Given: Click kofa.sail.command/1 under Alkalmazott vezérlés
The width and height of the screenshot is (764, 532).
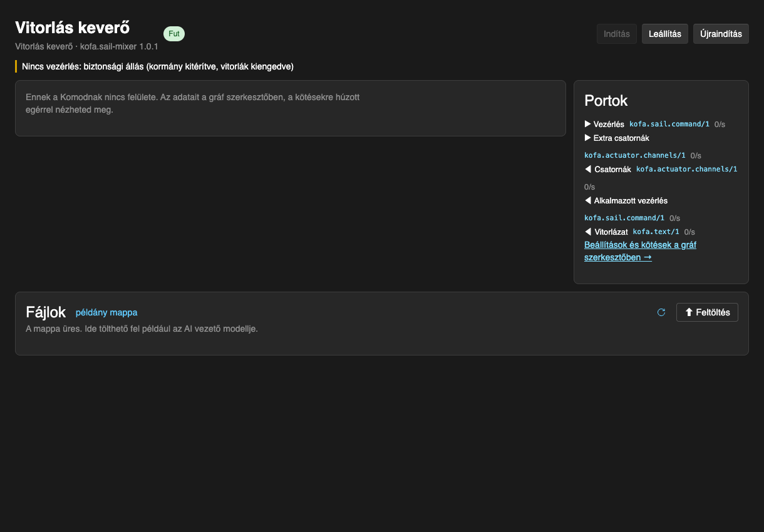Looking at the screenshot, I should click(x=624, y=218).
